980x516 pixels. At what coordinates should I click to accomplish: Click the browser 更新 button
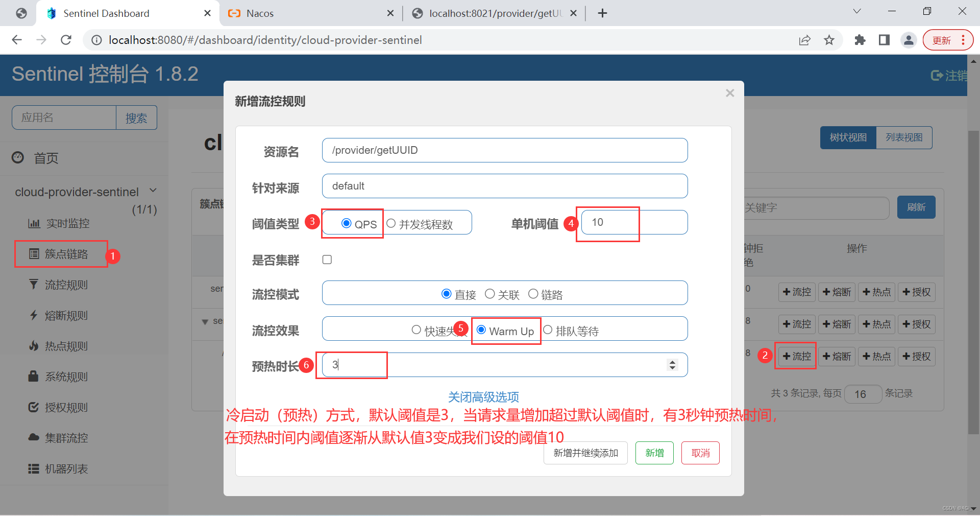(948, 40)
